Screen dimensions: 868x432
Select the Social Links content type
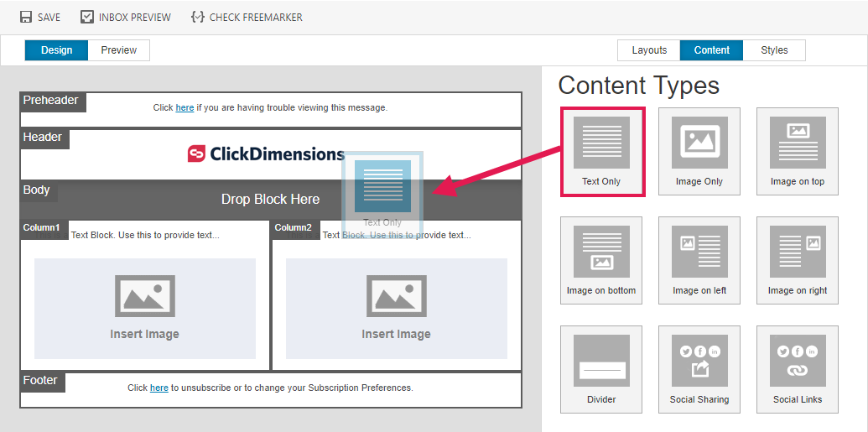[798, 369]
